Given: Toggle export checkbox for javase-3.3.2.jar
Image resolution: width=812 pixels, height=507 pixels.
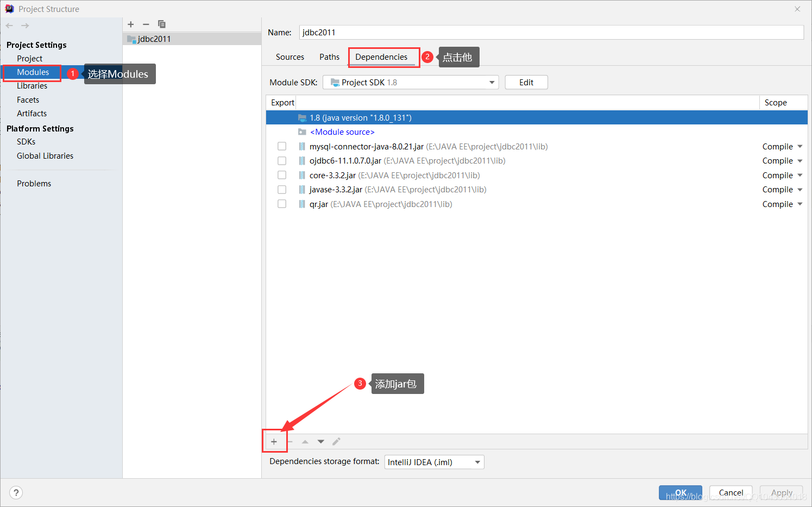Looking at the screenshot, I should (282, 190).
